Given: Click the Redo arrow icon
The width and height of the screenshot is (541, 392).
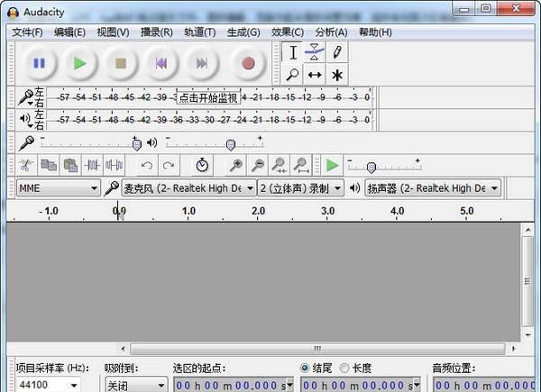Looking at the screenshot, I should (x=169, y=166).
